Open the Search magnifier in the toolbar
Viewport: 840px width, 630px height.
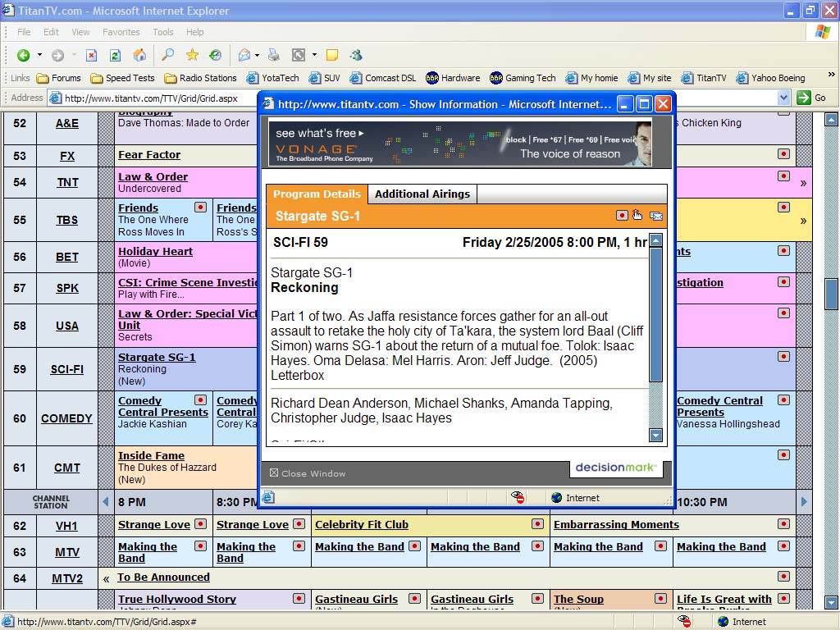(167, 55)
